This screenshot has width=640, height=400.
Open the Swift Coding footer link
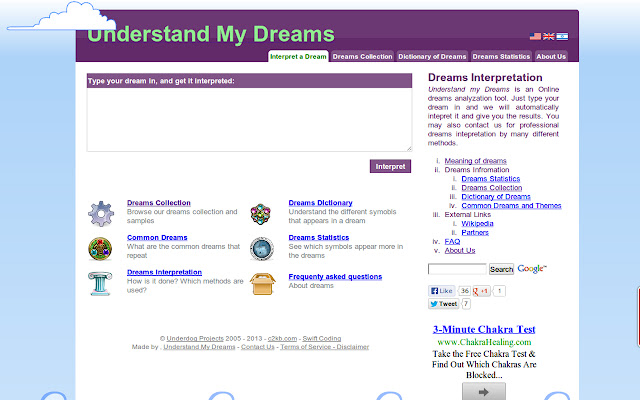click(x=322, y=338)
